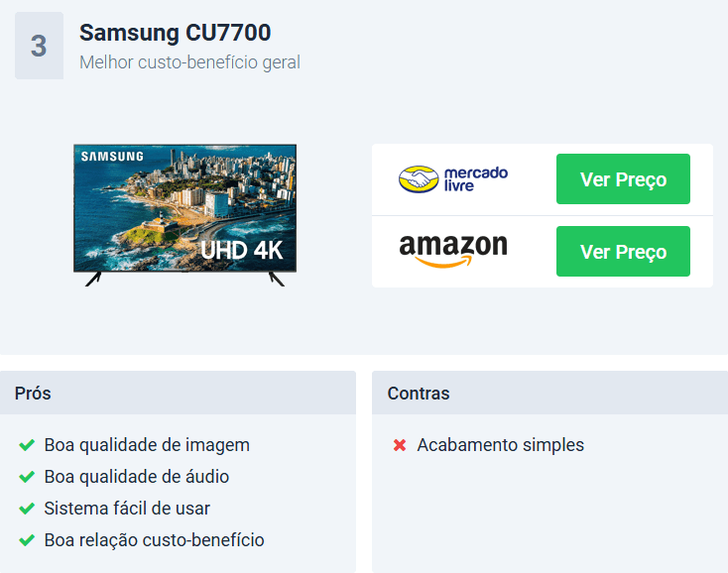Viewport: 728px width, 573px height.
Task: Click the checkmark beside Boa qualidade de áudio
Action: 27,477
